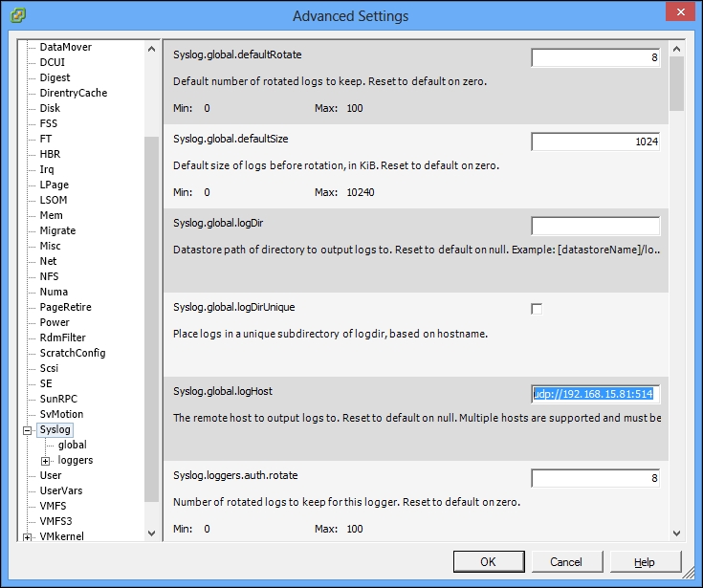
Task: Click the Cancel button
Action: pyautogui.click(x=566, y=561)
